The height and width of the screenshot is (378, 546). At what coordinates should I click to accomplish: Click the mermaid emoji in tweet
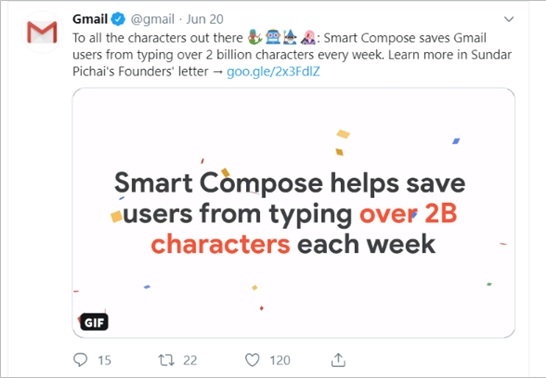pos(255,38)
